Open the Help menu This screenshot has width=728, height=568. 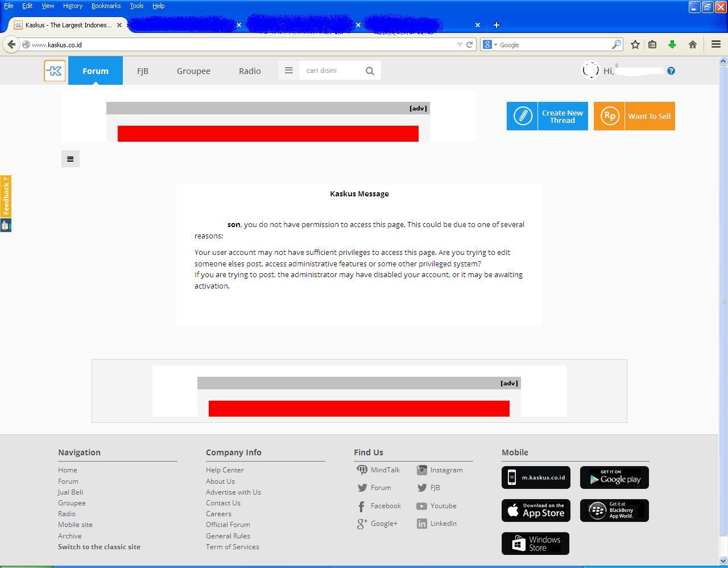pyautogui.click(x=158, y=6)
